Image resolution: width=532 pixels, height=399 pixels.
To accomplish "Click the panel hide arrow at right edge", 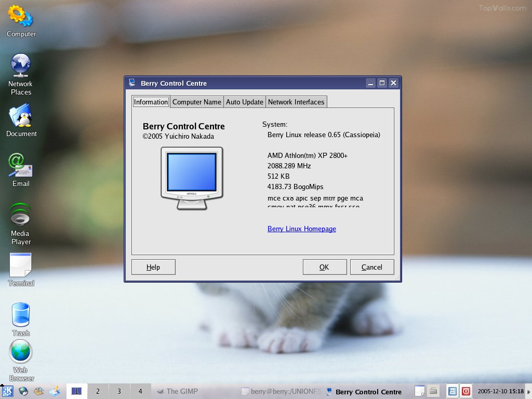I will coord(529,392).
